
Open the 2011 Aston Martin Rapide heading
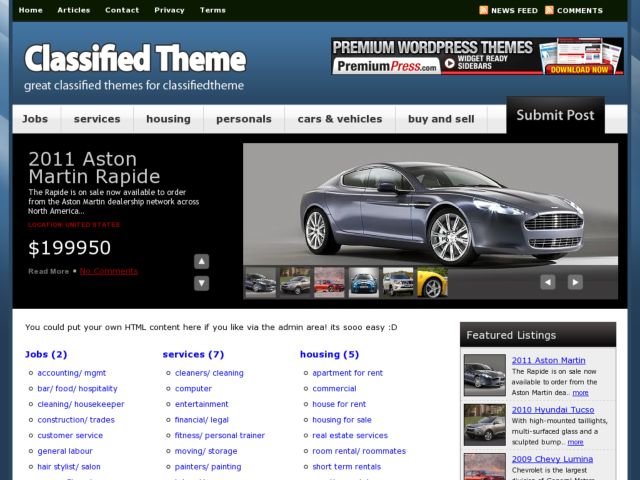pyautogui.click(x=94, y=168)
